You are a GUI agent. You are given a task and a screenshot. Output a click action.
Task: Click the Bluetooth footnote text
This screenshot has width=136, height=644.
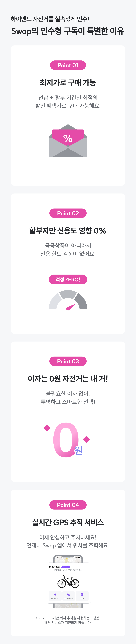(x=68, y=620)
